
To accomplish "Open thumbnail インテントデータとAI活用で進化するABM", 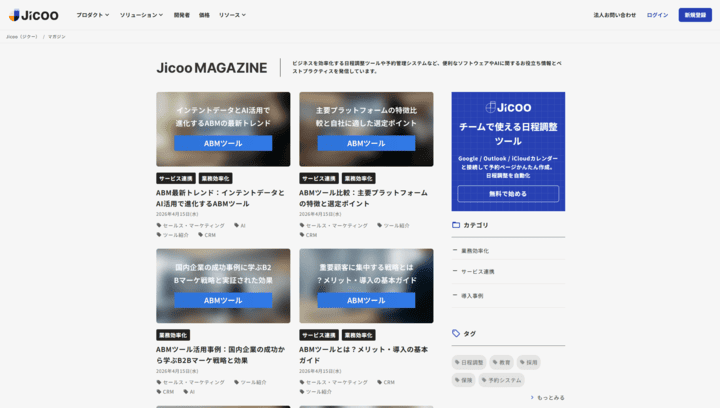I will tap(223, 129).
